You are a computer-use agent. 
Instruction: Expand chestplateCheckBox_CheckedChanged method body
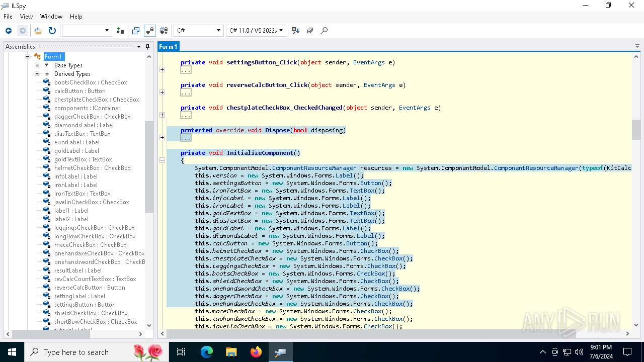162,115
